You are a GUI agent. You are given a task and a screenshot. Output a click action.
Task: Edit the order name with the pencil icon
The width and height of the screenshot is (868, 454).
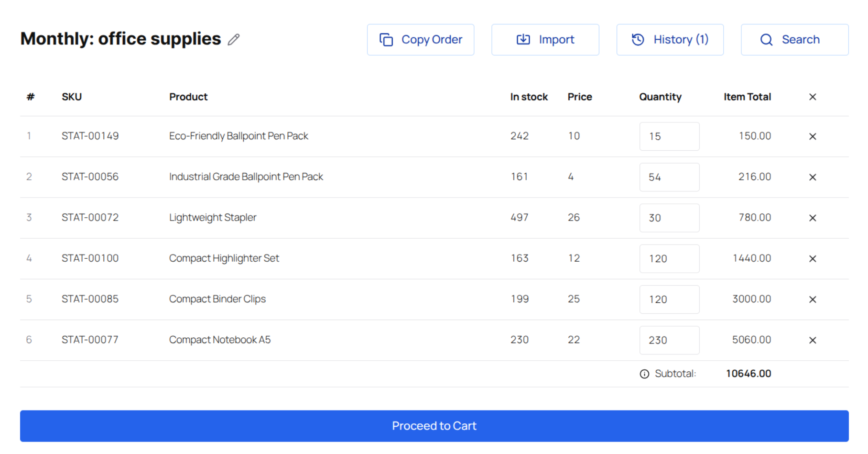click(233, 40)
